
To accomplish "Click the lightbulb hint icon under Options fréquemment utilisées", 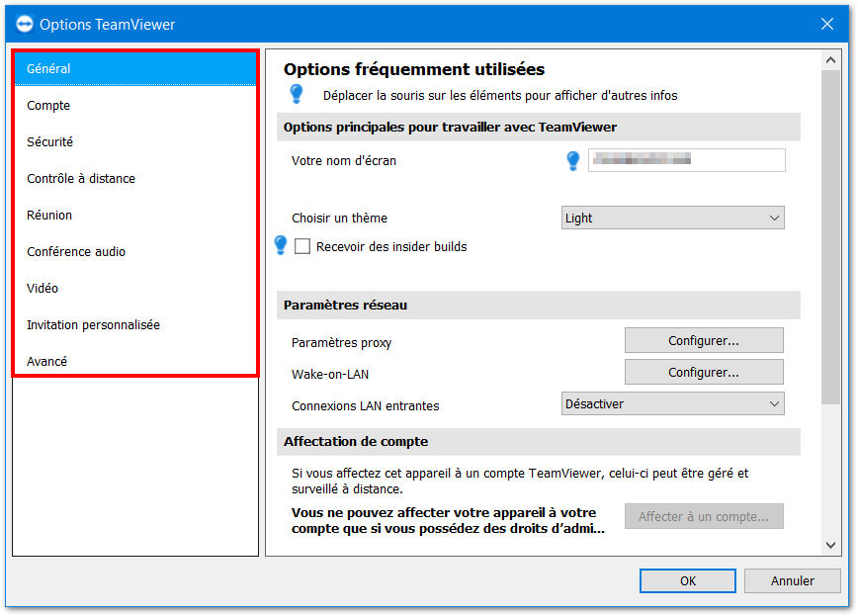I will [x=296, y=94].
